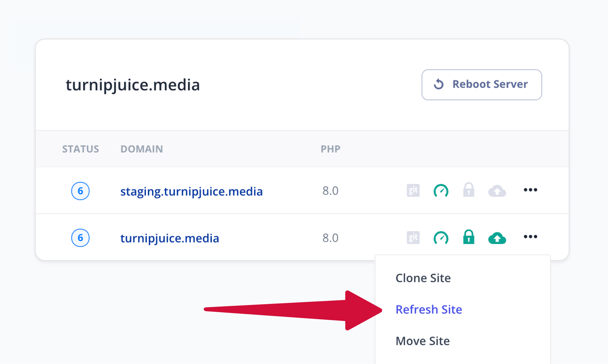Click the grey cloud upload icon for staging site
This screenshot has height=364, width=608.
497,191
